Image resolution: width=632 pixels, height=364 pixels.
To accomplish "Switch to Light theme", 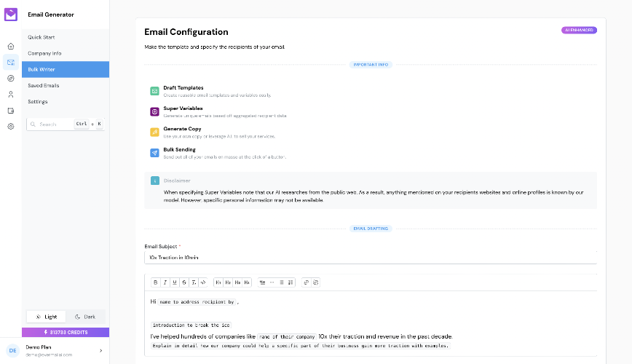I will click(47, 317).
